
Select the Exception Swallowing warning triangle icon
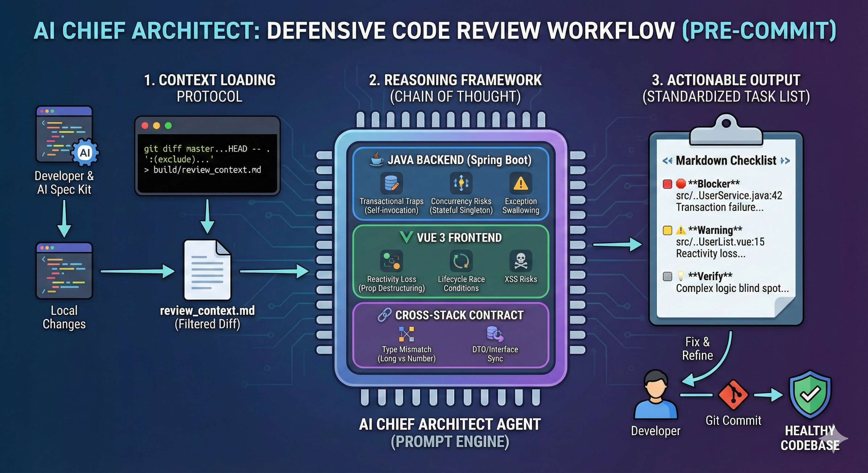pyautogui.click(x=521, y=184)
